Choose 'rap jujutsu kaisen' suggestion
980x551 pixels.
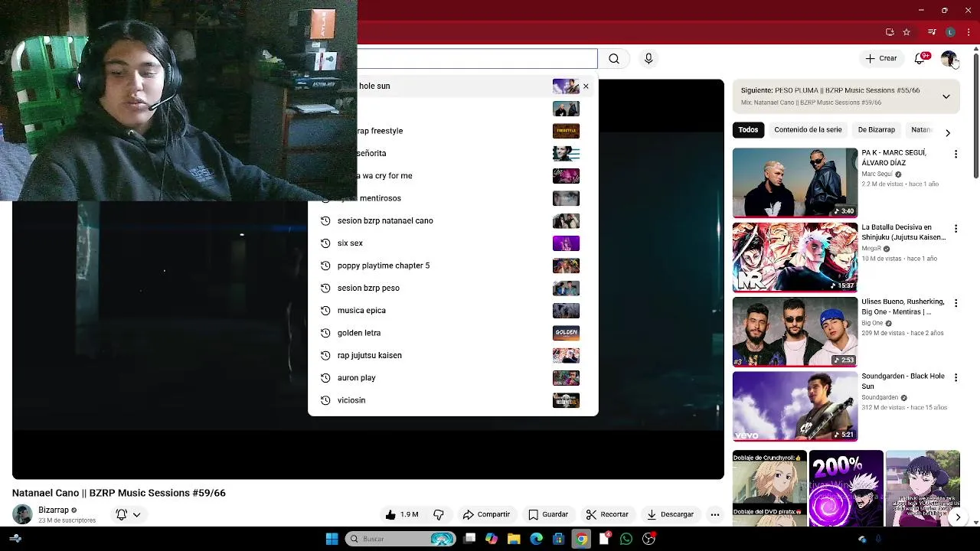click(452, 356)
